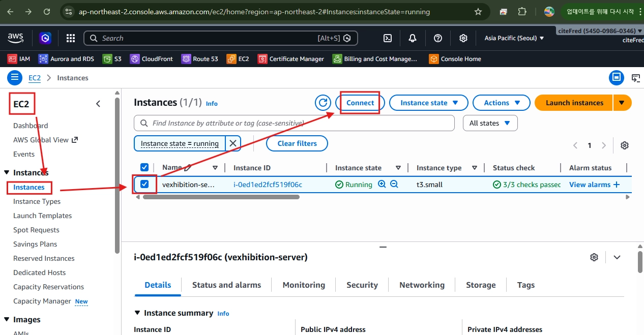The height and width of the screenshot is (335, 644).
Task: Open the citeFred account dropdown
Action: coord(600,31)
